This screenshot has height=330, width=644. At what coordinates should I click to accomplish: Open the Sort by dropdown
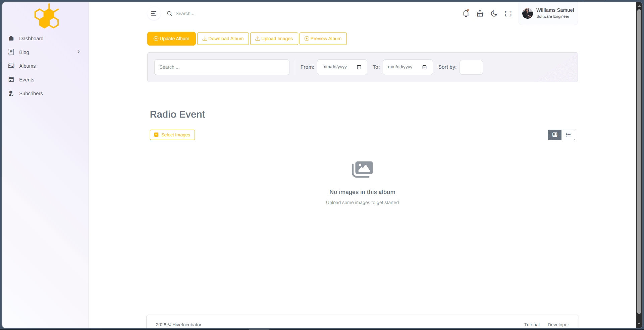click(x=471, y=67)
